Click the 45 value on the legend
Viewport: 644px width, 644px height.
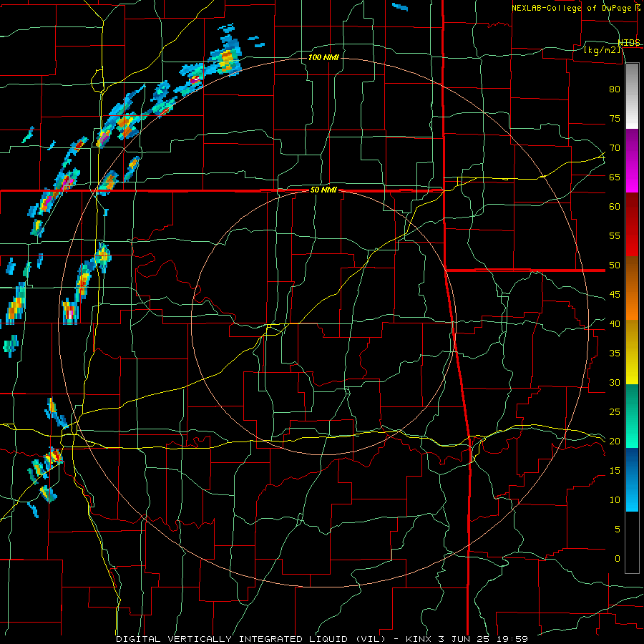pos(615,295)
